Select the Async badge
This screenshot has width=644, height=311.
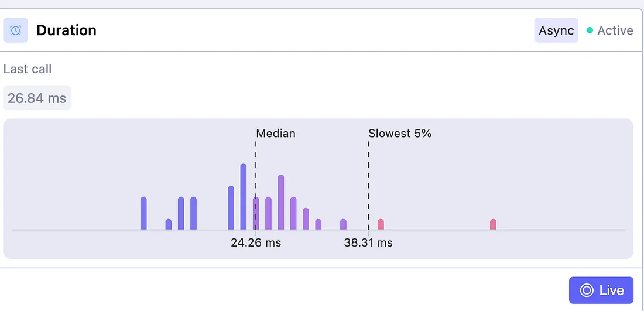tap(556, 30)
